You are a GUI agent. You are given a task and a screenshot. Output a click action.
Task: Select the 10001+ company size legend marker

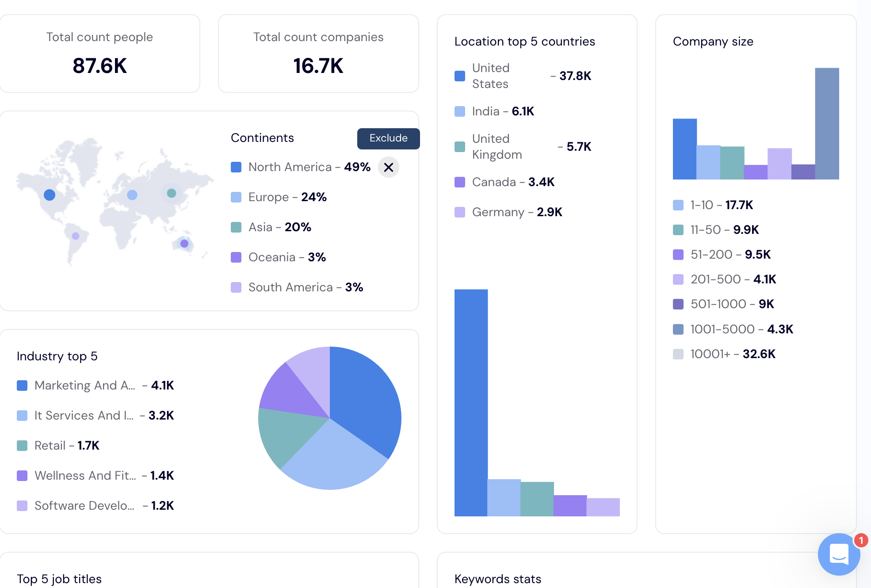(678, 354)
